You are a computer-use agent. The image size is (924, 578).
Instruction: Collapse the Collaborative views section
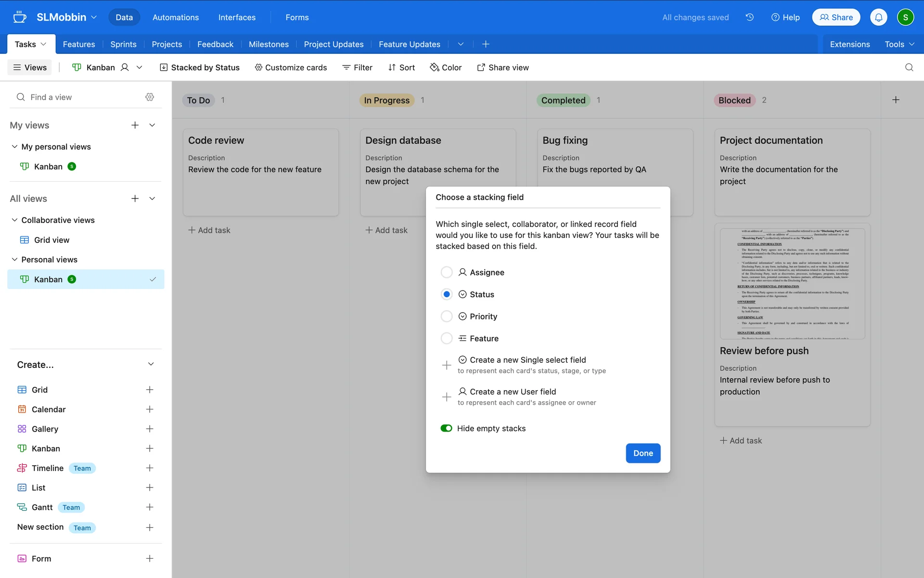14,220
